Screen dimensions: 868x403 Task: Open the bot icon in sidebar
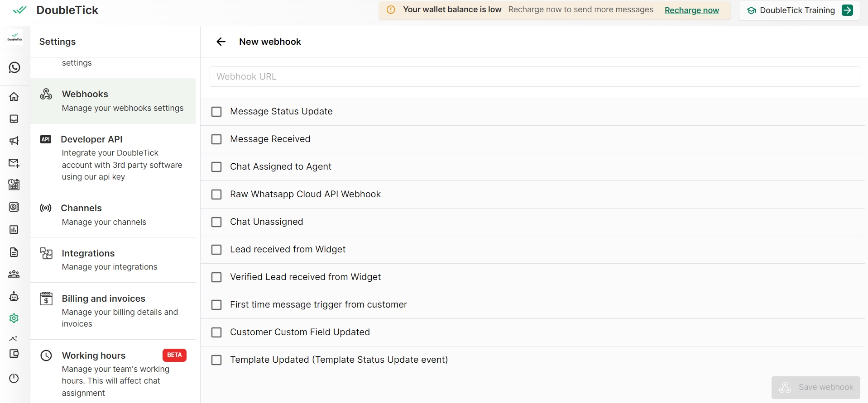14,296
